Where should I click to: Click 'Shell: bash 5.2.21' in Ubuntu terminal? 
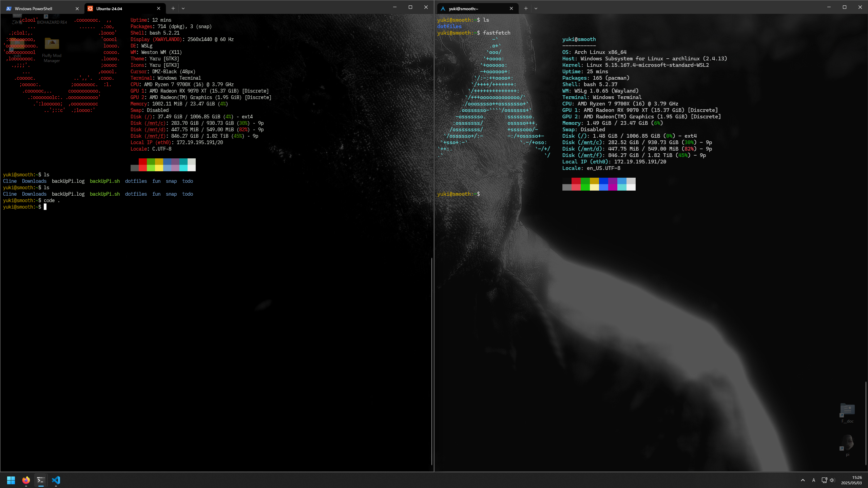tap(155, 33)
